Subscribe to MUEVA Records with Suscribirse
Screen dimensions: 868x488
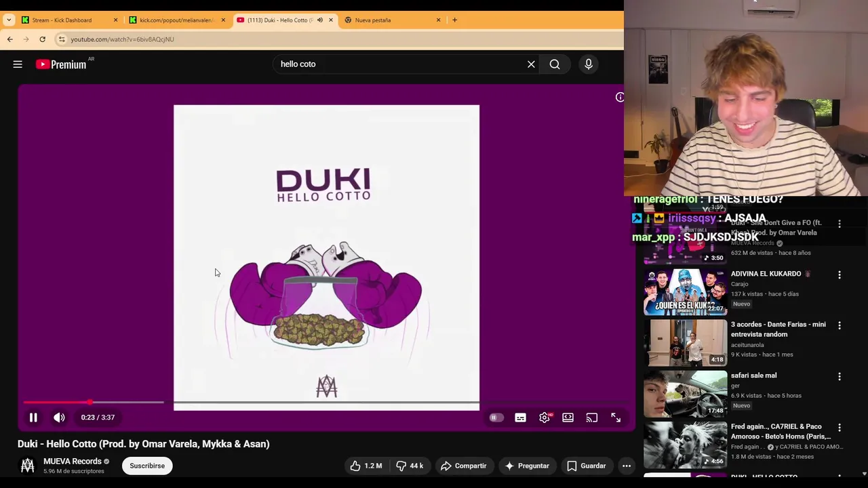tap(147, 466)
